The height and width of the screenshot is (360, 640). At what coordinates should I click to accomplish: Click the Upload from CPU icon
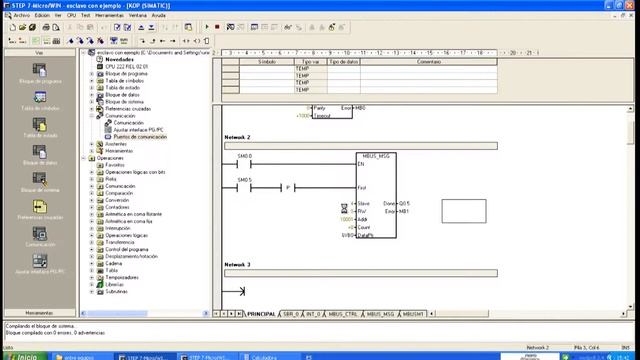(141, 27)
